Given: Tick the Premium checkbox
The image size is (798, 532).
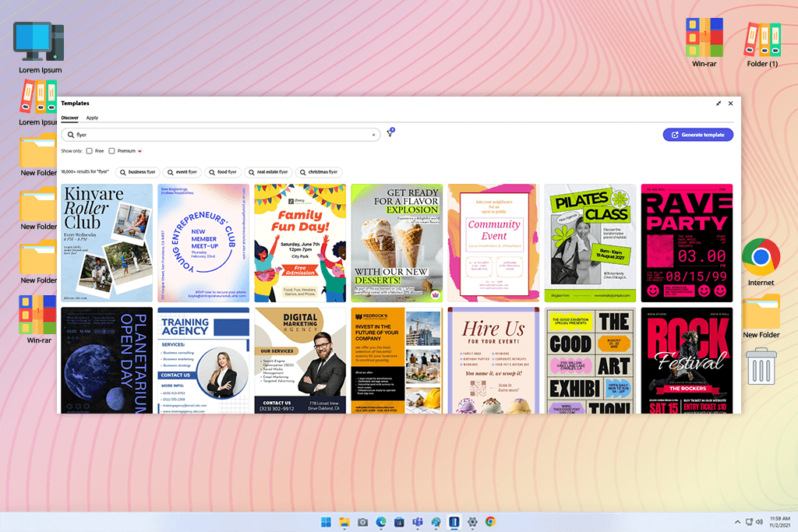Looking at the screenshot, I should click(x=111, y=151).
